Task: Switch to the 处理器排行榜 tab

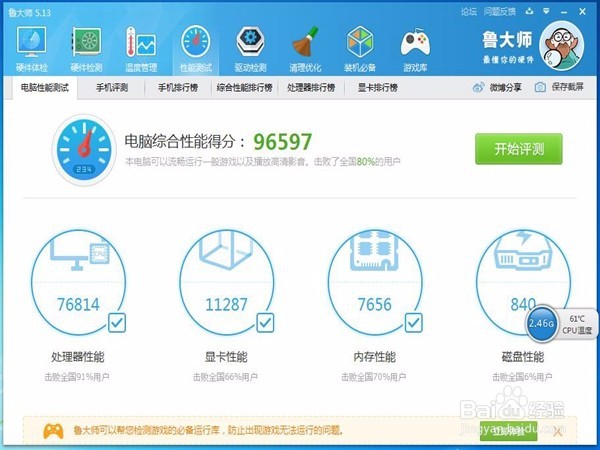Action: click(311, 88)
